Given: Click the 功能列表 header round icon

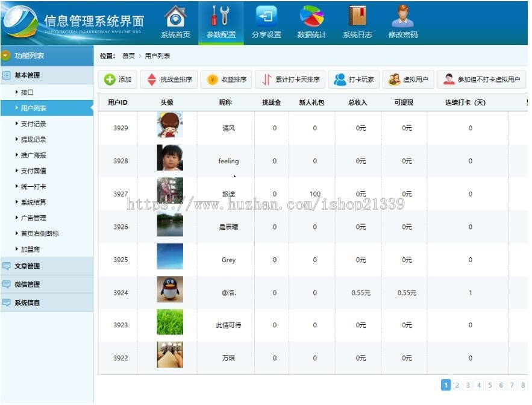Looking at the screenshot, I should 5,55.
